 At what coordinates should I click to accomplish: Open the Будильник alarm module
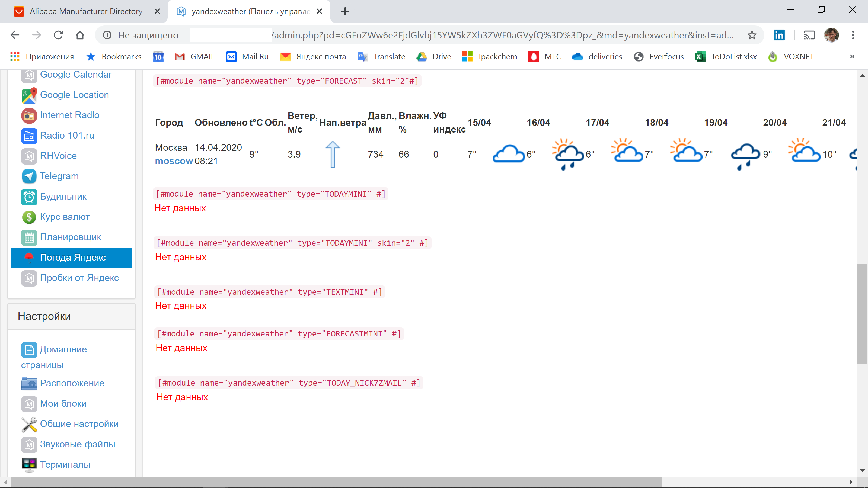63,196
